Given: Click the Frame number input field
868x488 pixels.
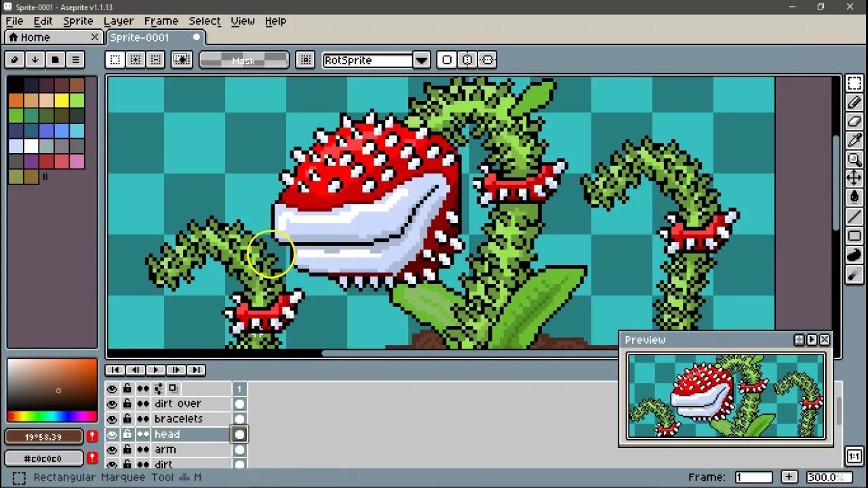Looking at the screenshot, I should coord(753,477).
